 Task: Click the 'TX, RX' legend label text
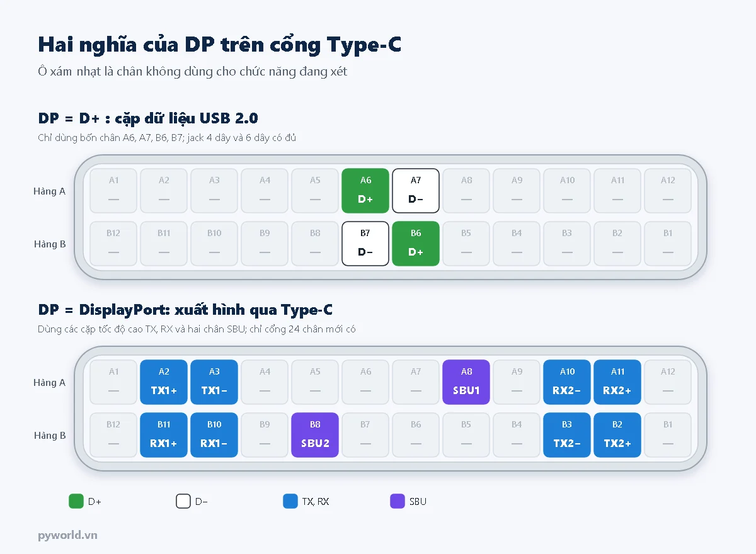click(316, 502)
